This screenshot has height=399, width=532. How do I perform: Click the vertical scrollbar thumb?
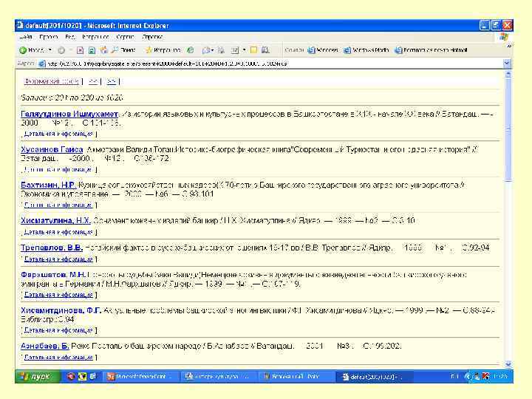508,129
